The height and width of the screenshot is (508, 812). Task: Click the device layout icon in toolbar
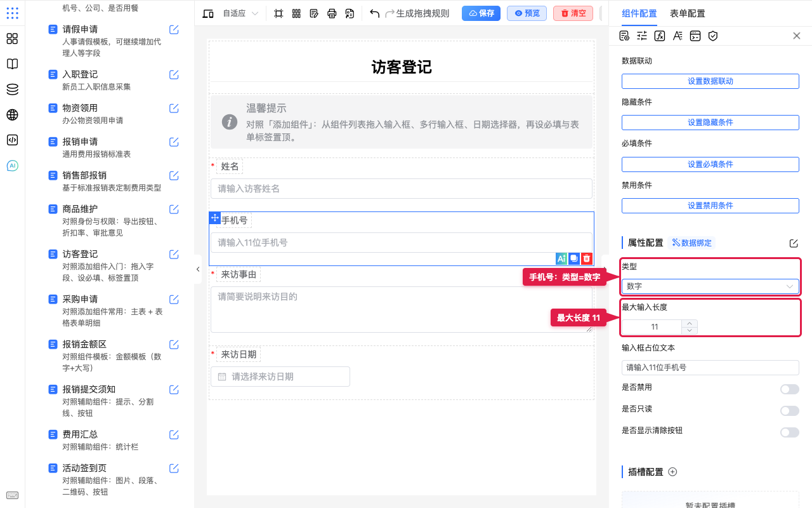click(x=208, y=13)
